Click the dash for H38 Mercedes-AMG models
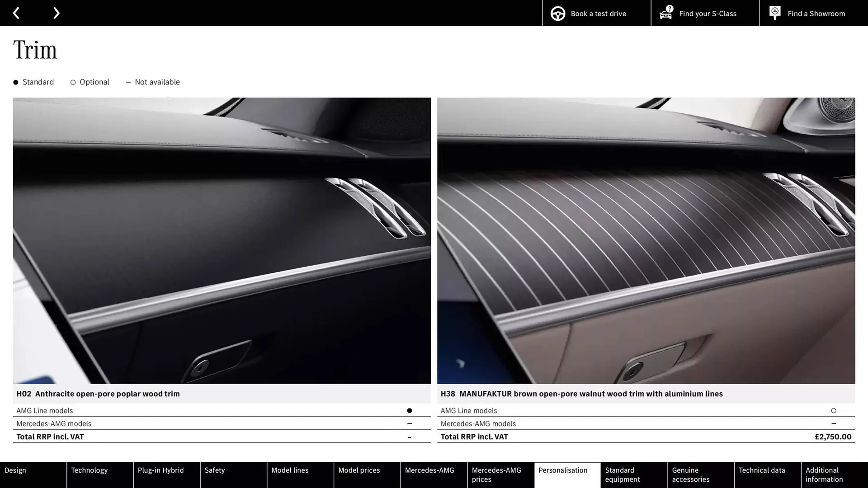 [x=834, y=423]
